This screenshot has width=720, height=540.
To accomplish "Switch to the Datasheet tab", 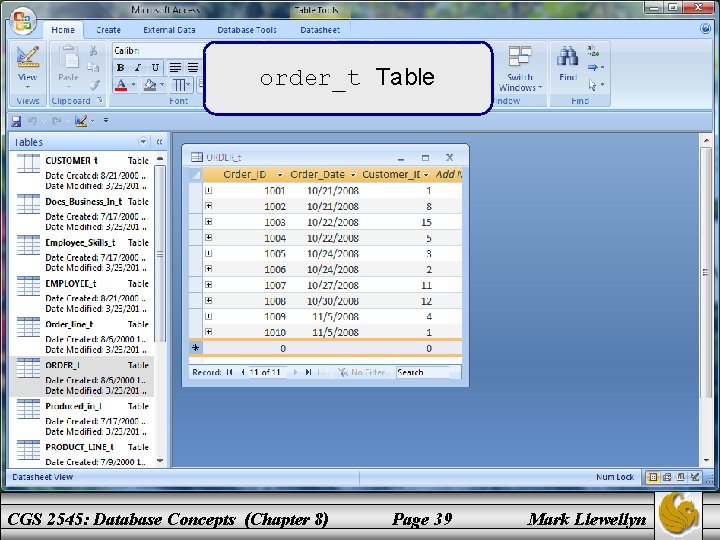I will [x=320, y=30].
